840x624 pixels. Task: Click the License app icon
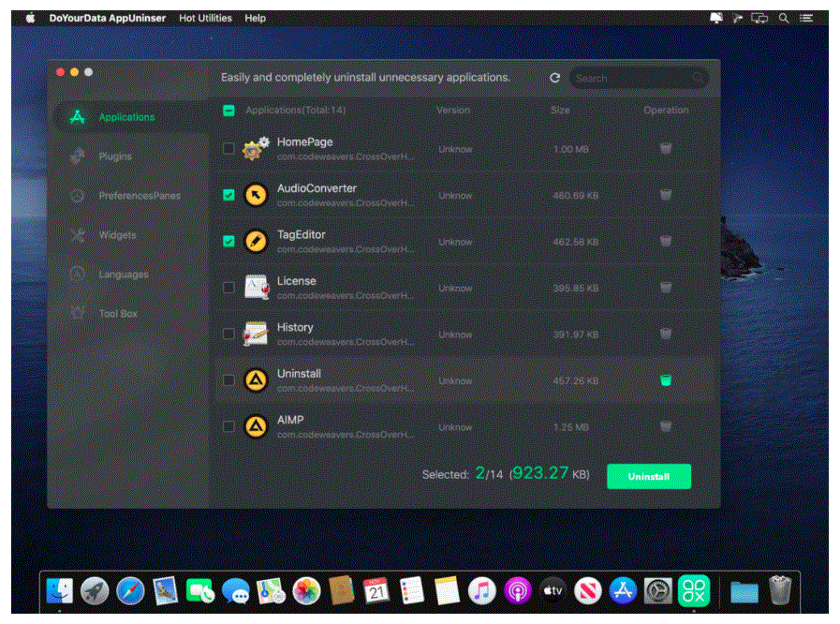256,288
